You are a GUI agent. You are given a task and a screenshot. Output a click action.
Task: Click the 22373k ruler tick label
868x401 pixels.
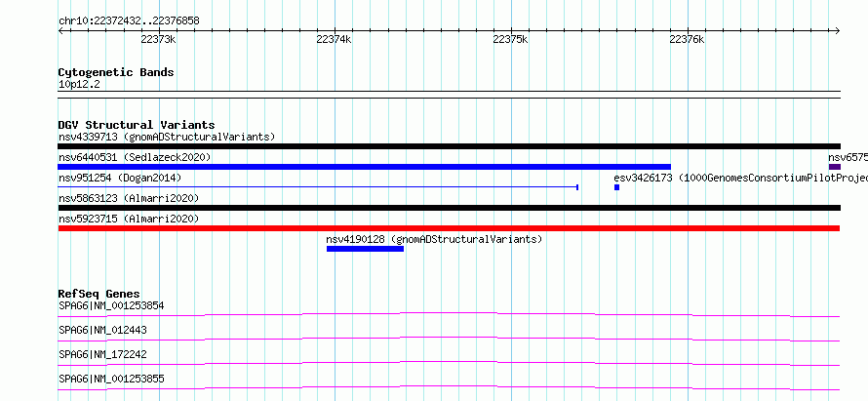tap(158, 39)
